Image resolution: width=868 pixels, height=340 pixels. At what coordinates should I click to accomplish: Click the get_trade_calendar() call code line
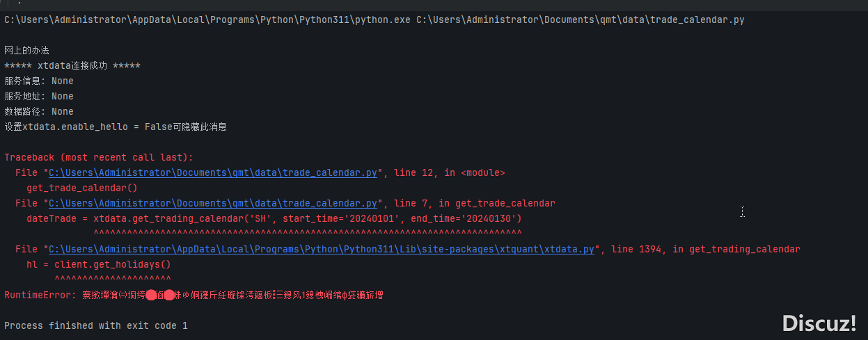(82, 188)
